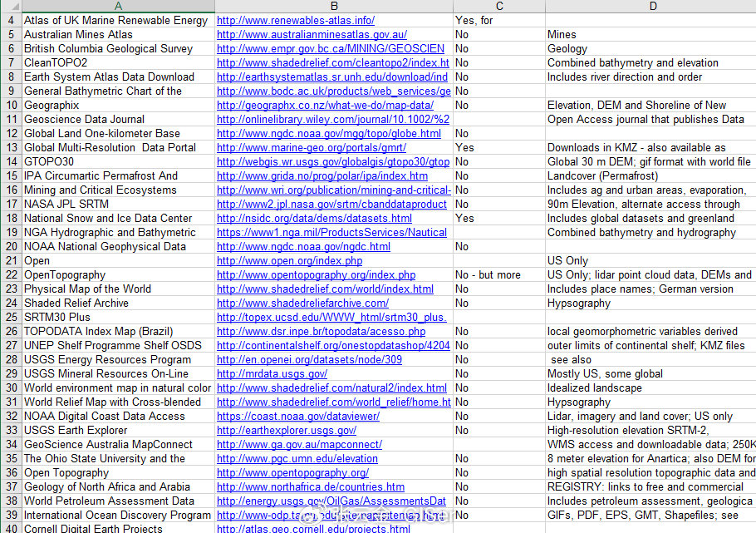Open the opentopography.org index.php link
Screen dimensions: 756x533
tap(317, 275)
